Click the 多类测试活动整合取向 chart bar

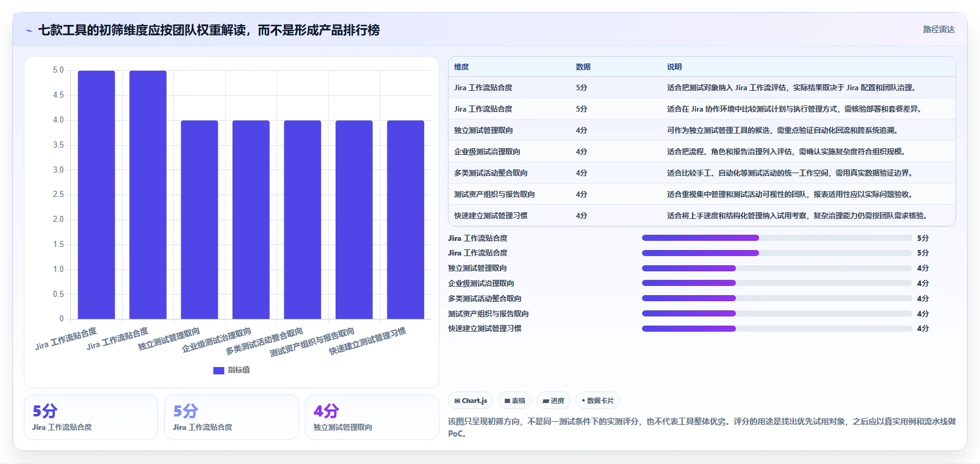pos(302,220)
